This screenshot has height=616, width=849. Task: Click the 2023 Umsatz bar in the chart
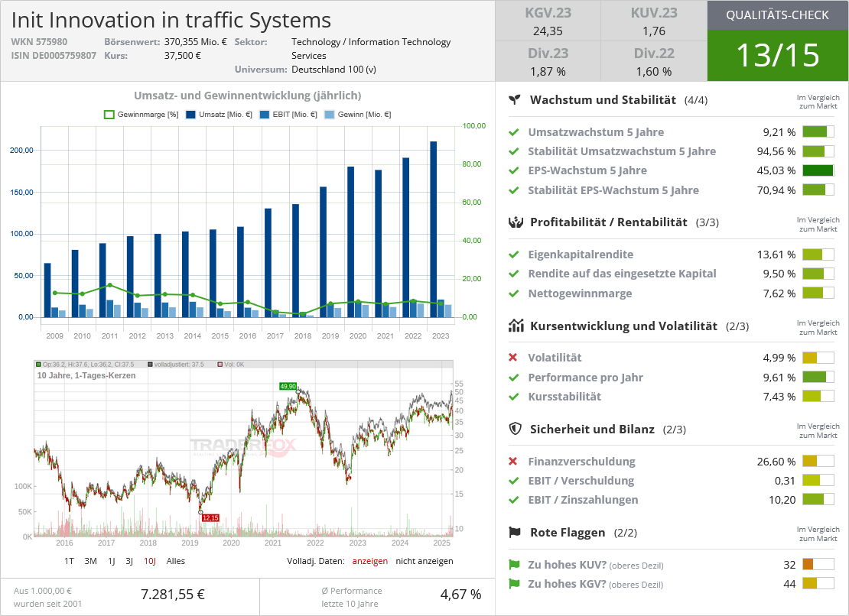[433, 229]
